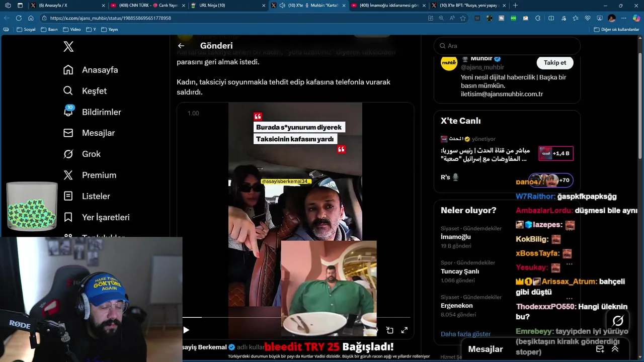Click the X logo in sidebar
Viewport: 644px width, 362px height.
[x=68, y=47]
